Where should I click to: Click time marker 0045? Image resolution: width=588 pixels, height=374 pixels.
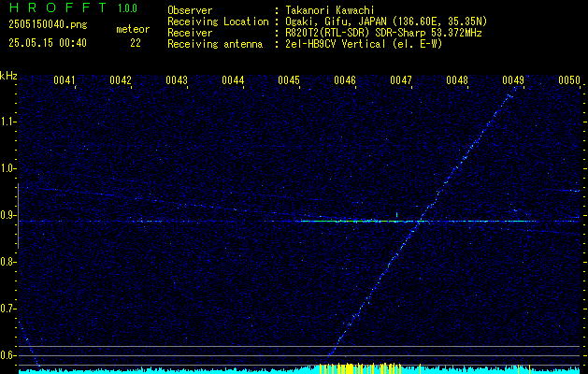pos(289,80)
